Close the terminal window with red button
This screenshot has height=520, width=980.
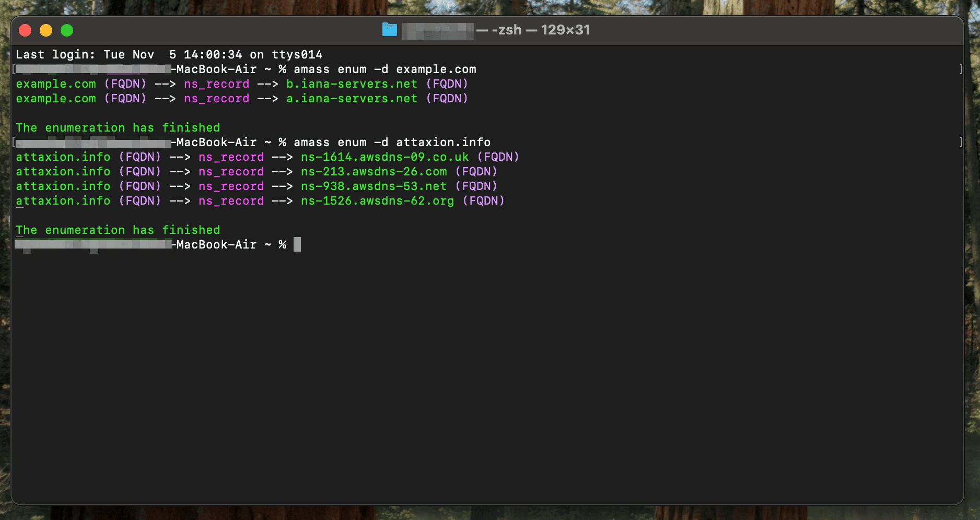(25, 30)
